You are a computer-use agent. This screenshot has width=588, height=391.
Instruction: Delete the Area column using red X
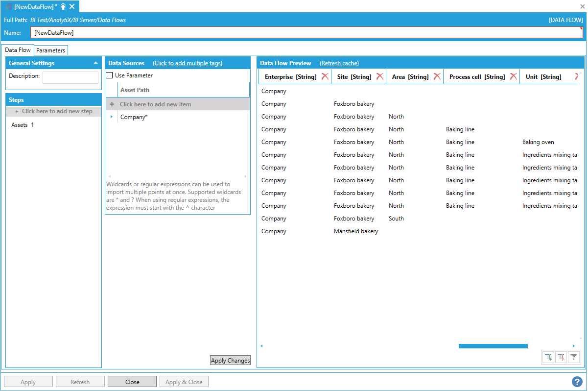click(437, 76)
